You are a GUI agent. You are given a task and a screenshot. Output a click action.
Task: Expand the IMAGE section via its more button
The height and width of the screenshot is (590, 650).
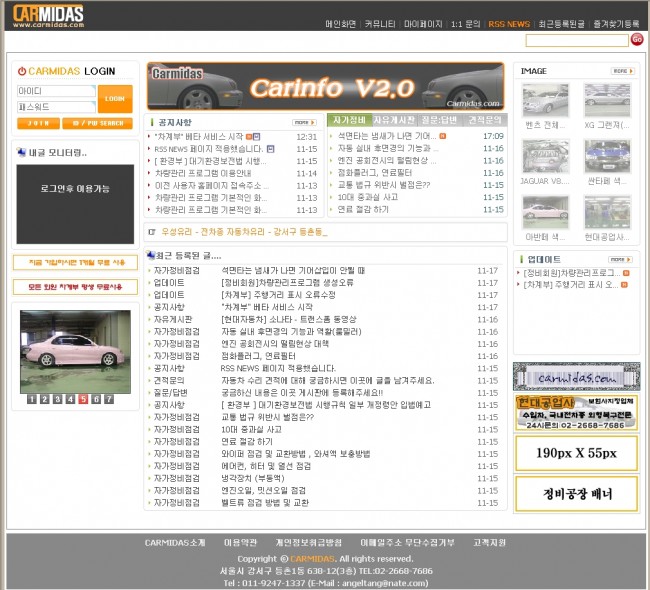tap(622, 71)
